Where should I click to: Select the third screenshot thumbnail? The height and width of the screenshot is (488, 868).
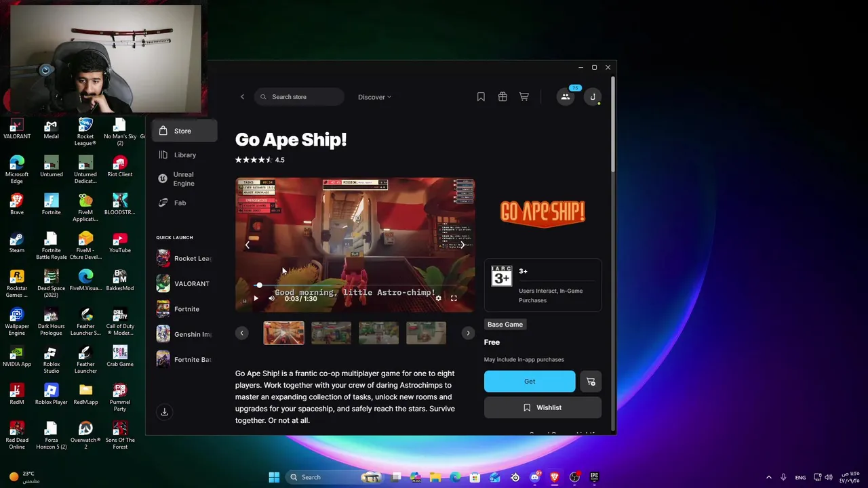378,333
